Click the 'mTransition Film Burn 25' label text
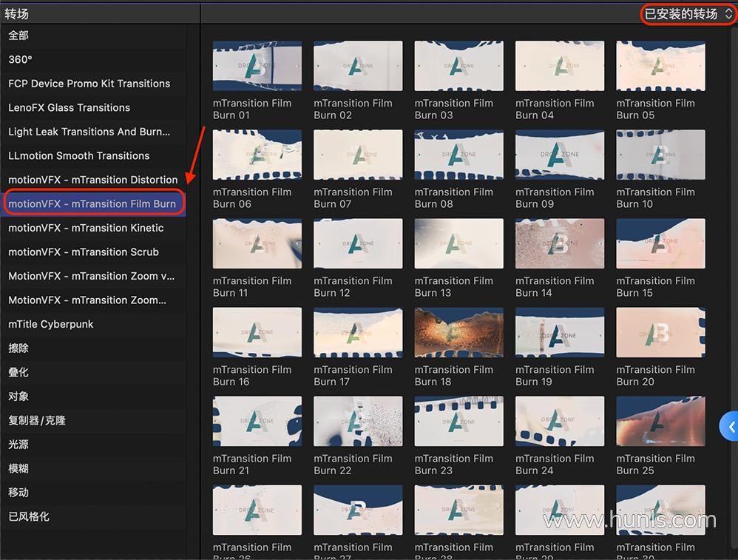The height and width of the screenshot is (560, 738). pyautogui.click(x=656, y=465)
